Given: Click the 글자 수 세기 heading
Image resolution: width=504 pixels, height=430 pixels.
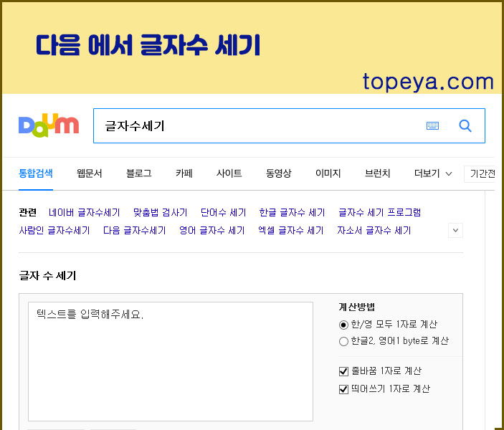Looking at the screenshot, I should [x=47, y=275].
